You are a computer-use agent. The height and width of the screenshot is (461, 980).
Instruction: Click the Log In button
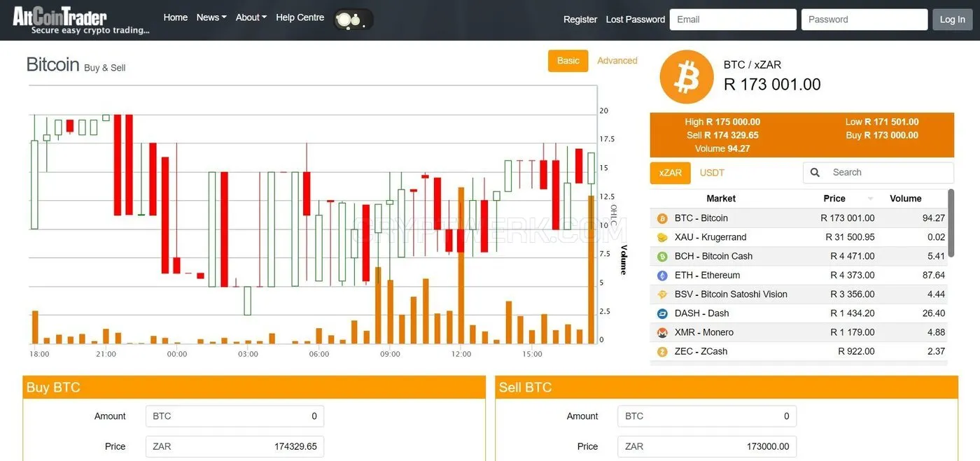(x=953, y=20)
